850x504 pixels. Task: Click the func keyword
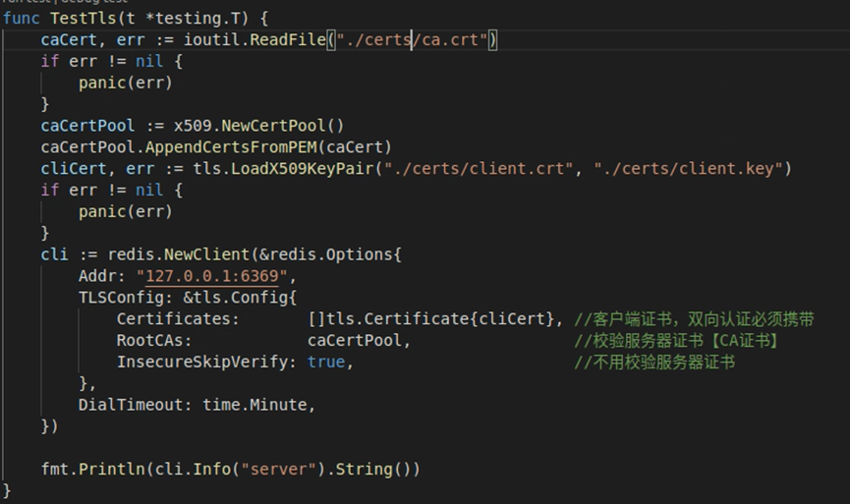[22, 19]
